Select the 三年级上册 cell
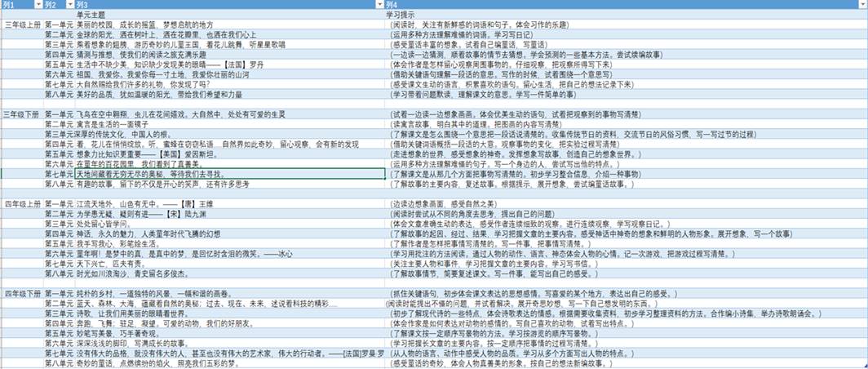The height and width of the screenshot is (369, 868). [22, 24]
